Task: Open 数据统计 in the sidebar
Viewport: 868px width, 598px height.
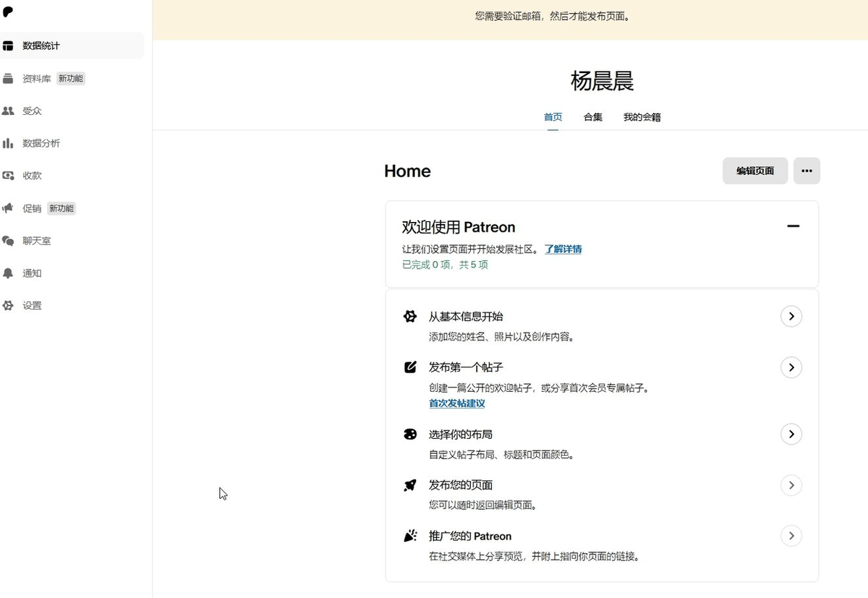Action: coord(72,46)
